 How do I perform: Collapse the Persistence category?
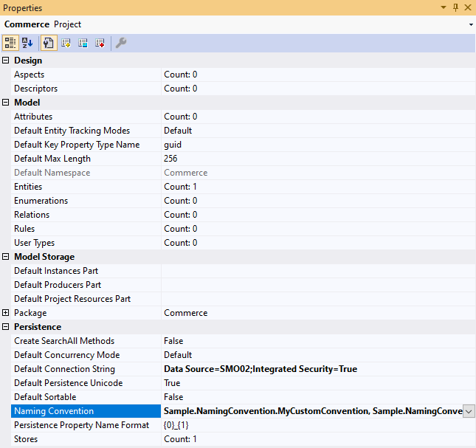pyautogui.click(x=5, y=327)
